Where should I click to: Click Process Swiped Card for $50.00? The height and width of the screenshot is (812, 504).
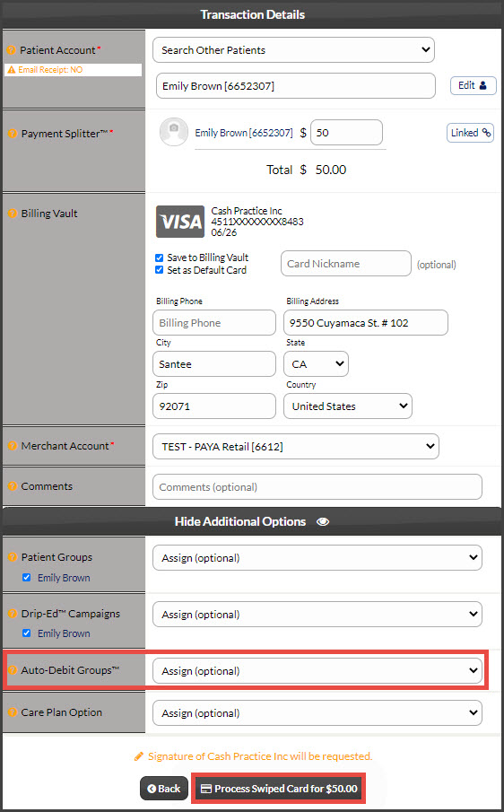tap(279, 789)
